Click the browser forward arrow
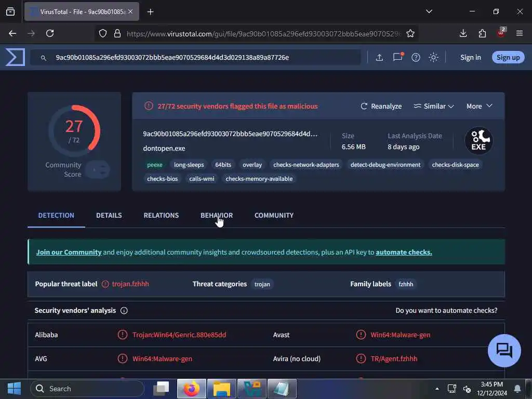 (x=31, y=33)
